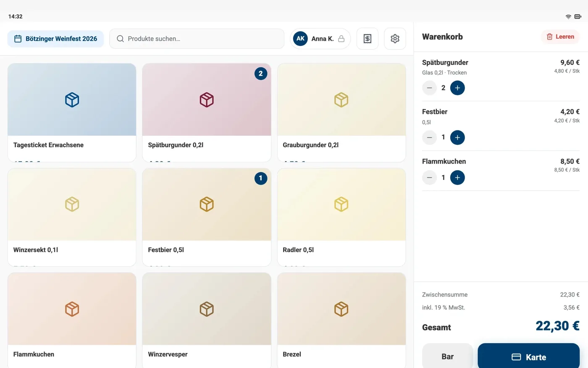Open the Bötzinger Weinfest 2026 event selector

pos(56,39)
